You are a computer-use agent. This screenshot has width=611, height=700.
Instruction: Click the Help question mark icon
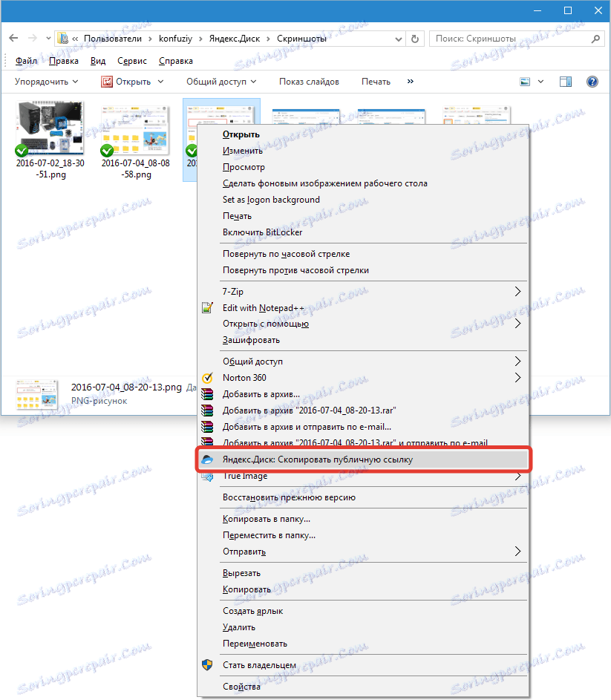point(591,81)
